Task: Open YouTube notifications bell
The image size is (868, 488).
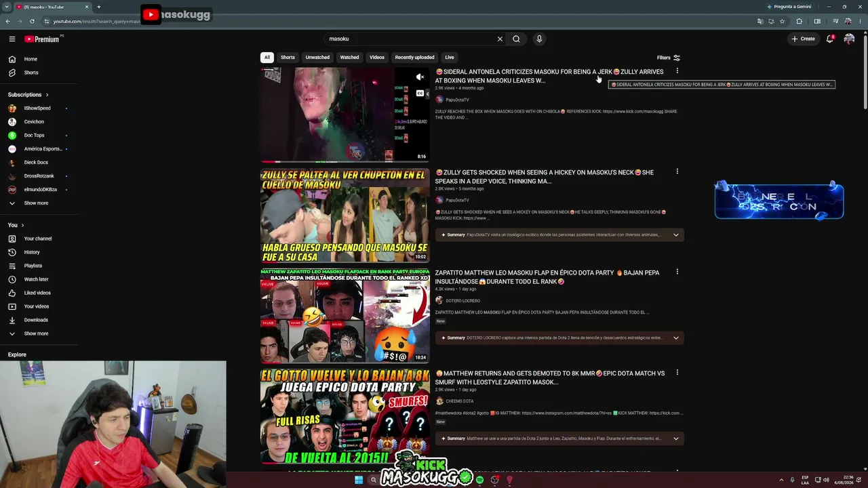Action: [829, 39]
